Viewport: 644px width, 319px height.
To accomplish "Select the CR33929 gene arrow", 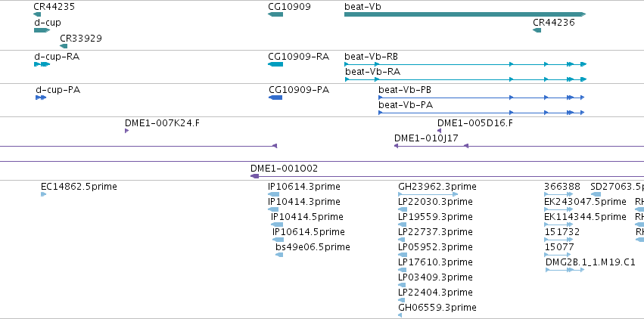I will coord(64,46).
